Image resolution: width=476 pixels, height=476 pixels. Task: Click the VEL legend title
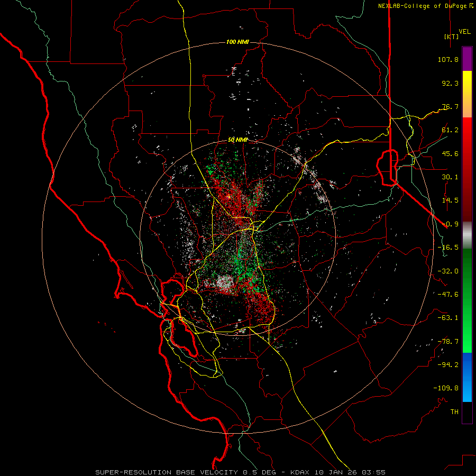click(464, 32)
